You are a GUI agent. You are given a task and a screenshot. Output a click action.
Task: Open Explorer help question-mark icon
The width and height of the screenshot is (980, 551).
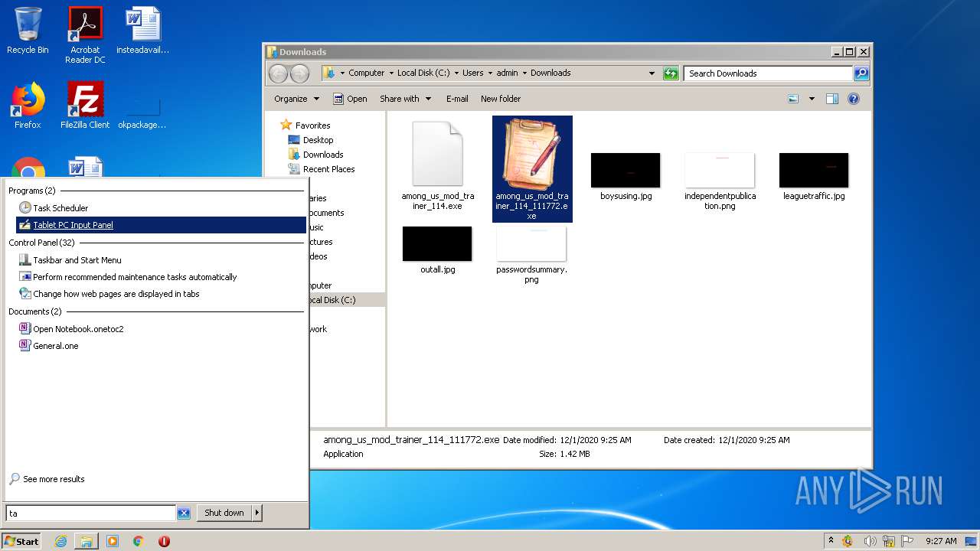tap(854, 99)
